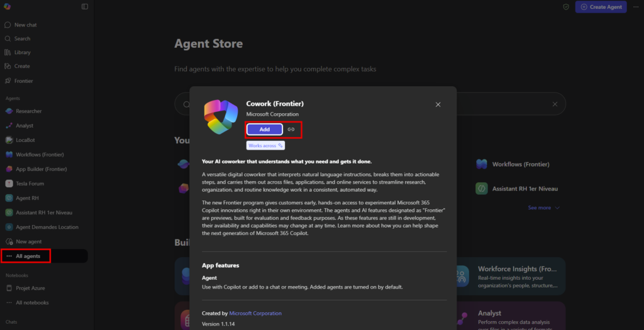Image resolution: width=644 pixels, height=330 pixels.
Task: Expand All notebooks list
Action: [x=31, y=302]
